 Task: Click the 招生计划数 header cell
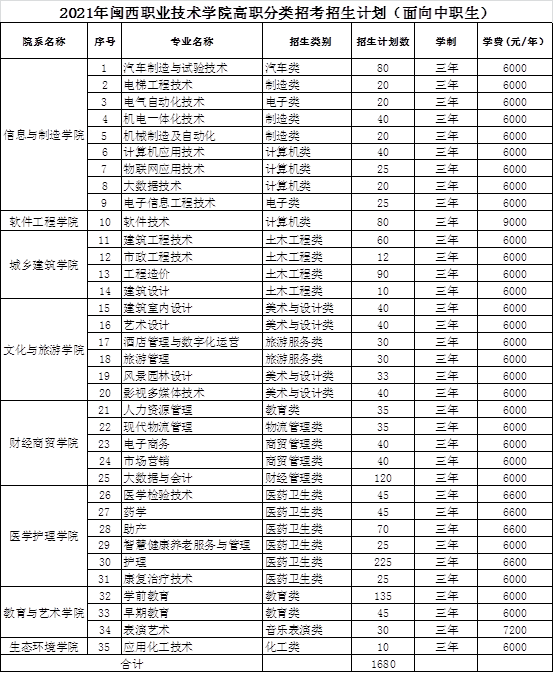pyautogui.click(x=383, y=41)
